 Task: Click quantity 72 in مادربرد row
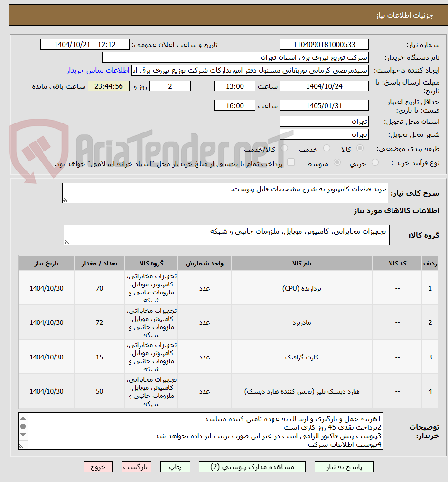(x=99, y=323)
